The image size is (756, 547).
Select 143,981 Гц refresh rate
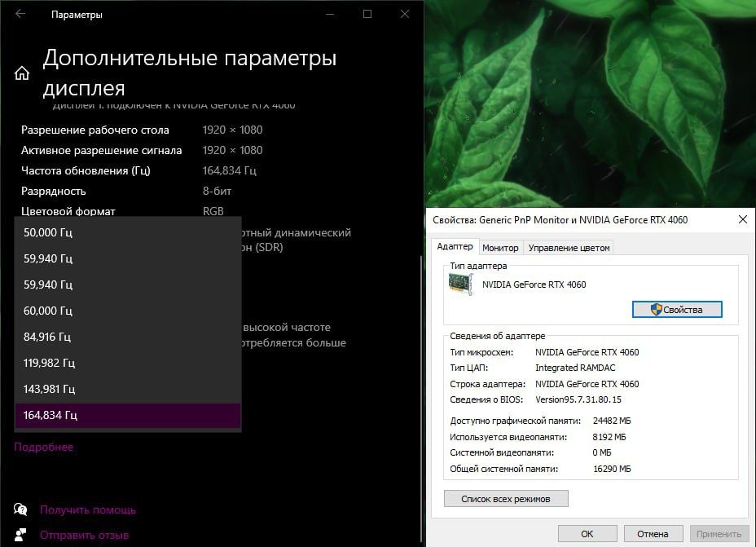(x=128, y=389)
